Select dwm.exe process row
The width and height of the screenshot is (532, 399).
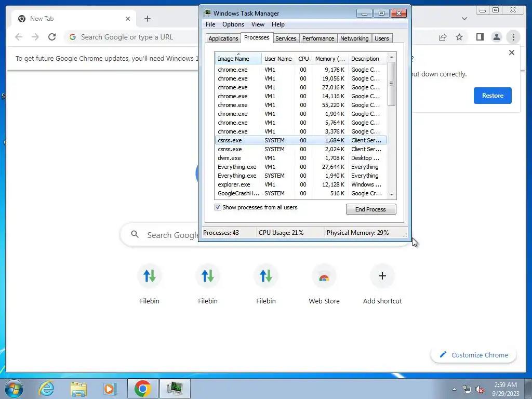click(x=301, y=158)
